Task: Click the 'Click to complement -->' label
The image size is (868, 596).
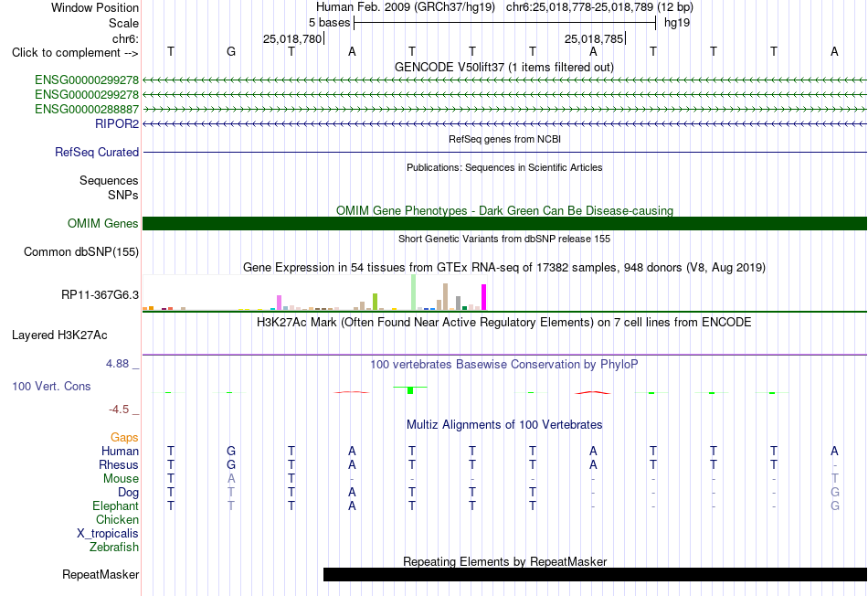Action: point(75,53)
